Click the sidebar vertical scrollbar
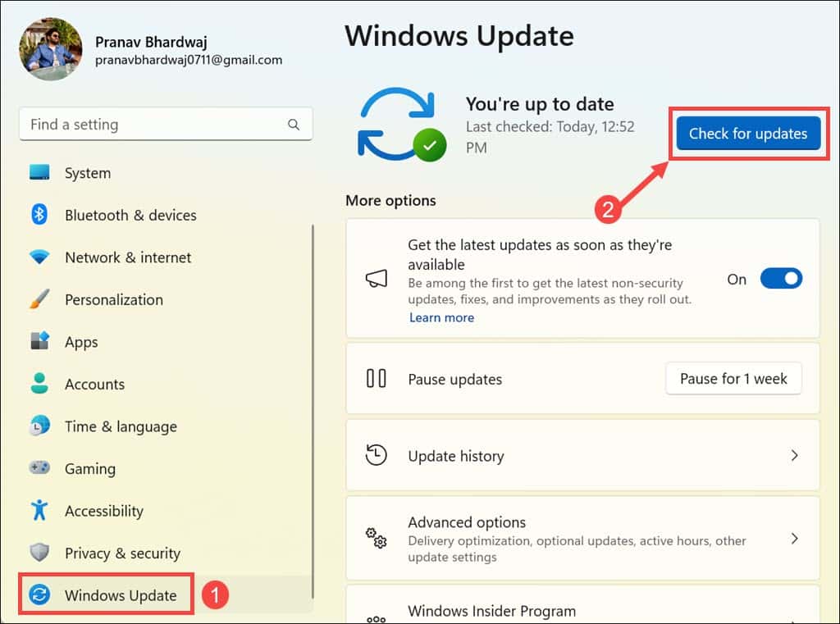This screenshot has height=624, width=840. (x=313, y=412)
